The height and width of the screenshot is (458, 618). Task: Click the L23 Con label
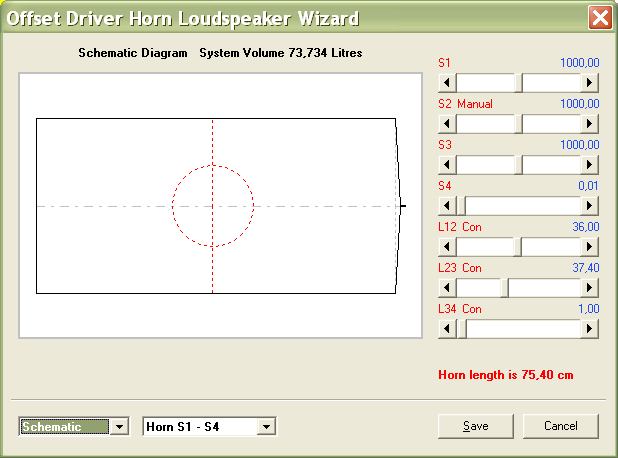pos(460,268)
